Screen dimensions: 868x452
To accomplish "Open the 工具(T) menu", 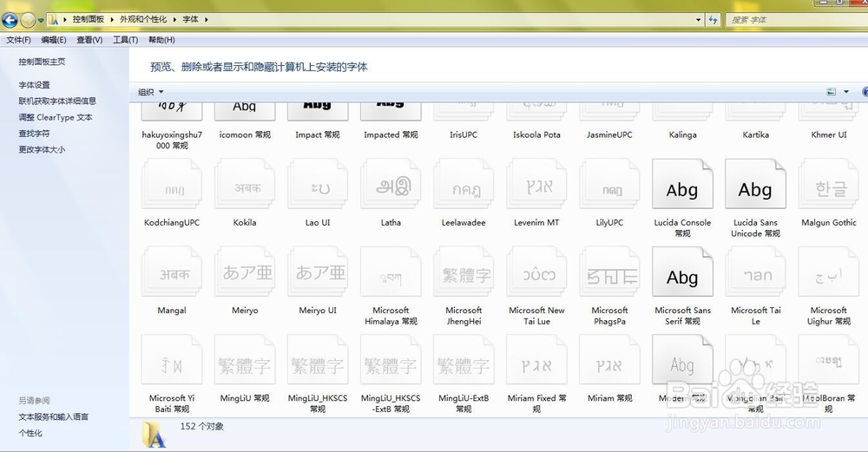I will pyautogui.click(x=125, y=40).
